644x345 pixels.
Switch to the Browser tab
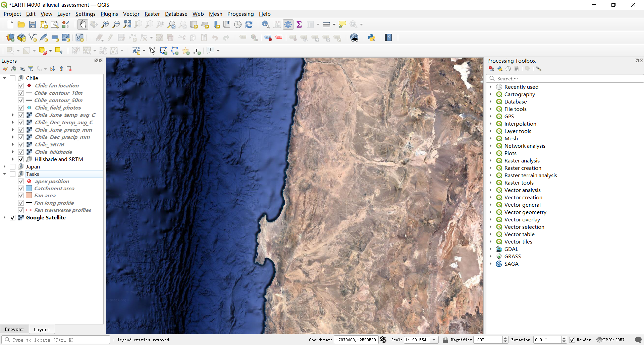pos(14,329)
